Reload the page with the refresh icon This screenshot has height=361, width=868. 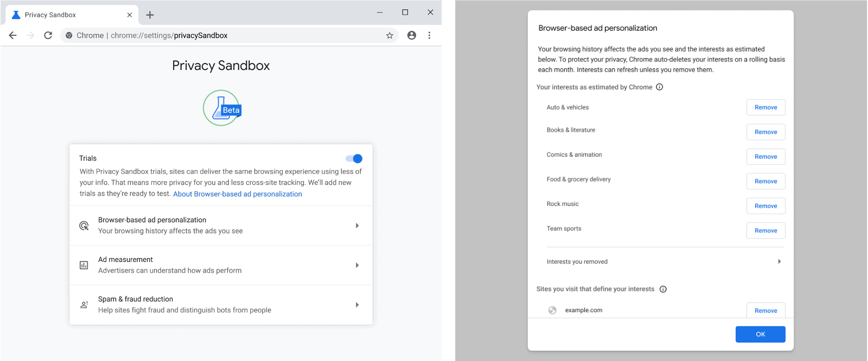point(48,35)
